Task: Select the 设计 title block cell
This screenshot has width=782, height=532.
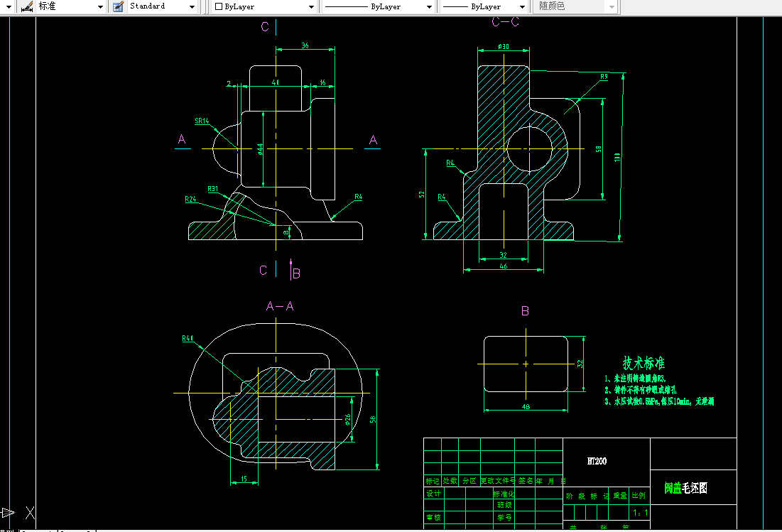Action: (x=433, y=494)
